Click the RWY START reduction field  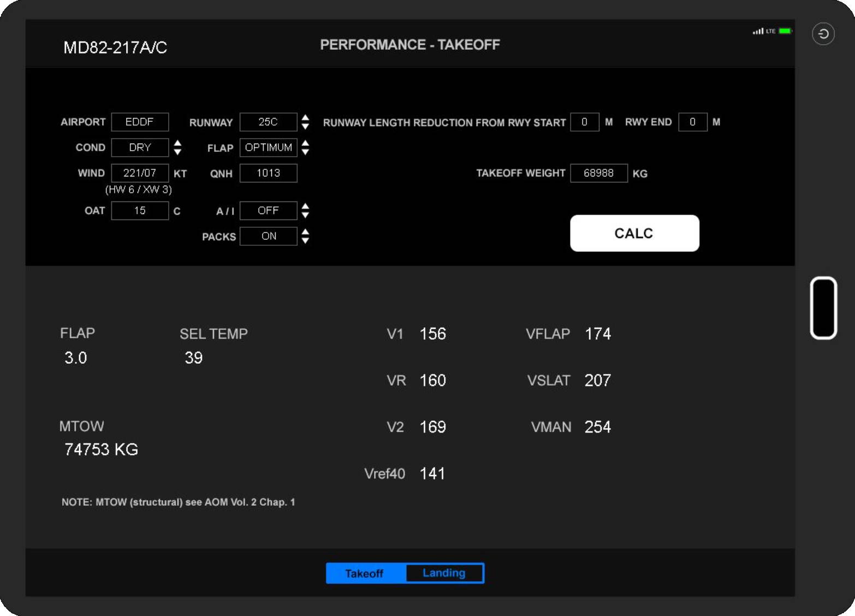click(584, 122)
